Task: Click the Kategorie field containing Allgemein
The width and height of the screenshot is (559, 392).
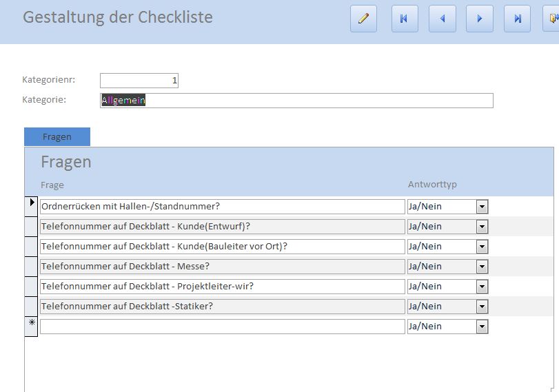Action: [296, 101]
